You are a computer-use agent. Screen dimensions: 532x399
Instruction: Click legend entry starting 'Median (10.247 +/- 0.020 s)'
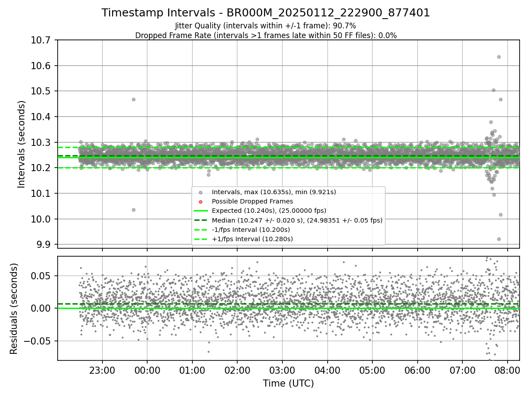(297, 220)
